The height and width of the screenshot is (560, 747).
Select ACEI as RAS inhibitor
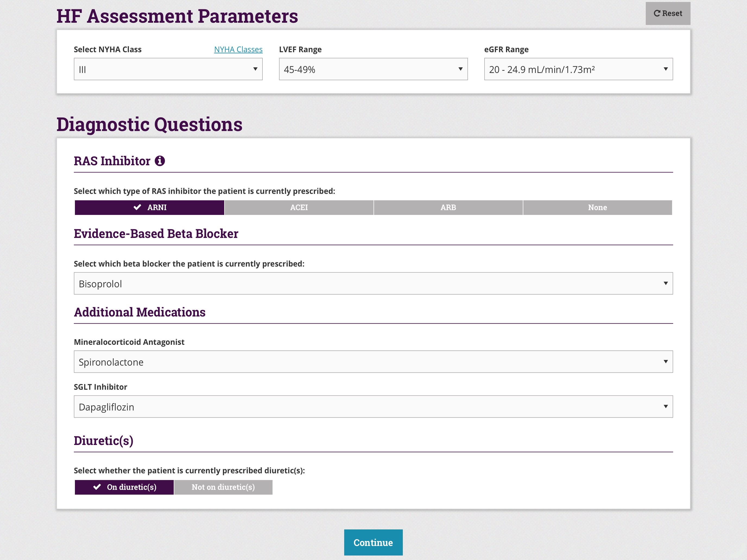(299, 208)
